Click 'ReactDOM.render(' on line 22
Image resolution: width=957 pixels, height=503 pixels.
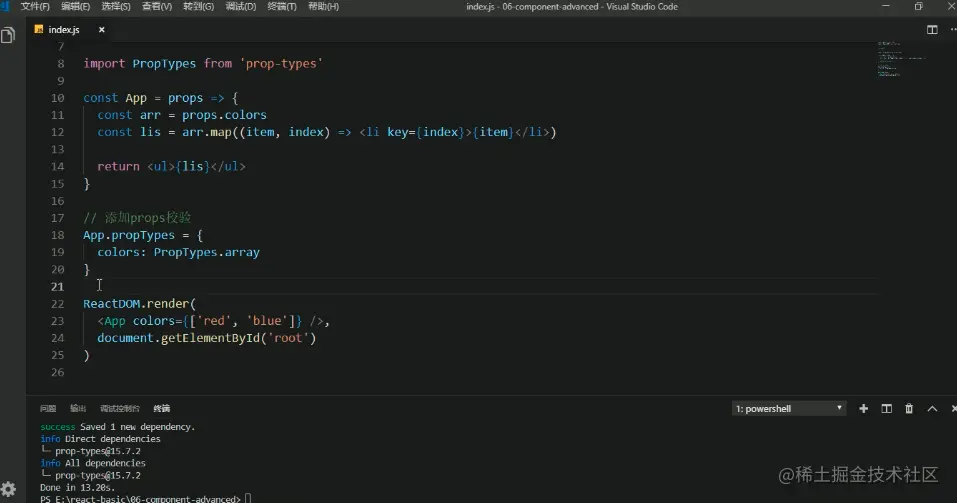click(139, 303)
